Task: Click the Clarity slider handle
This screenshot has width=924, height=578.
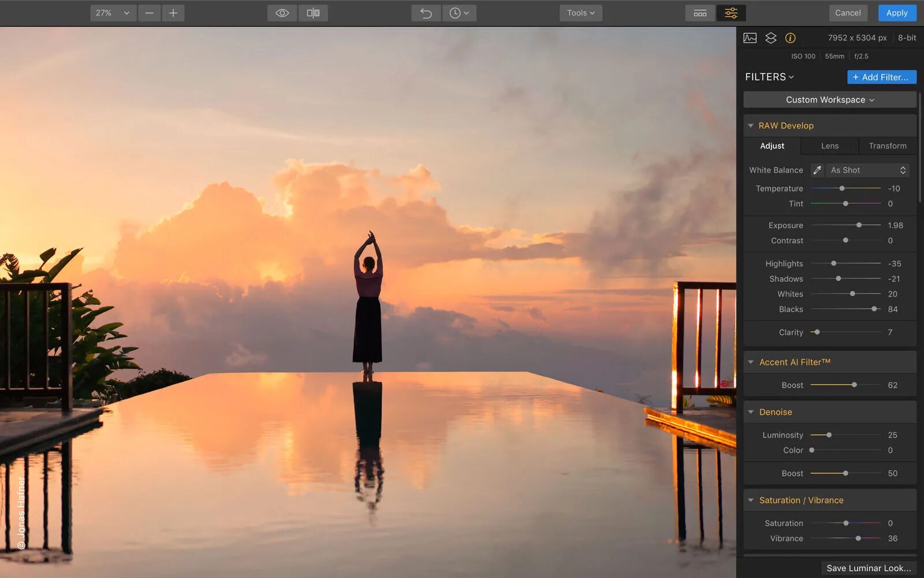Action: click(817, 332)
